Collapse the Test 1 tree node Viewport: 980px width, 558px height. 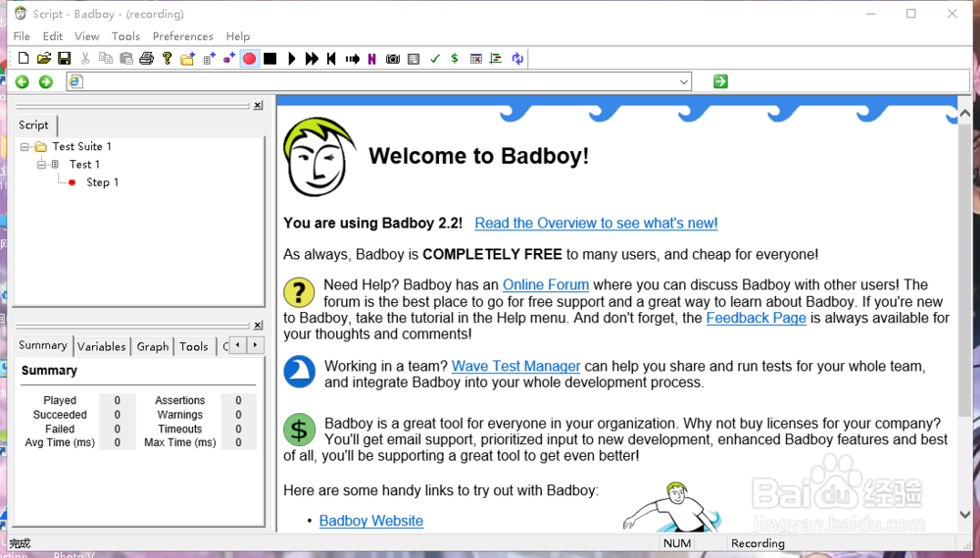click(41, 165)
